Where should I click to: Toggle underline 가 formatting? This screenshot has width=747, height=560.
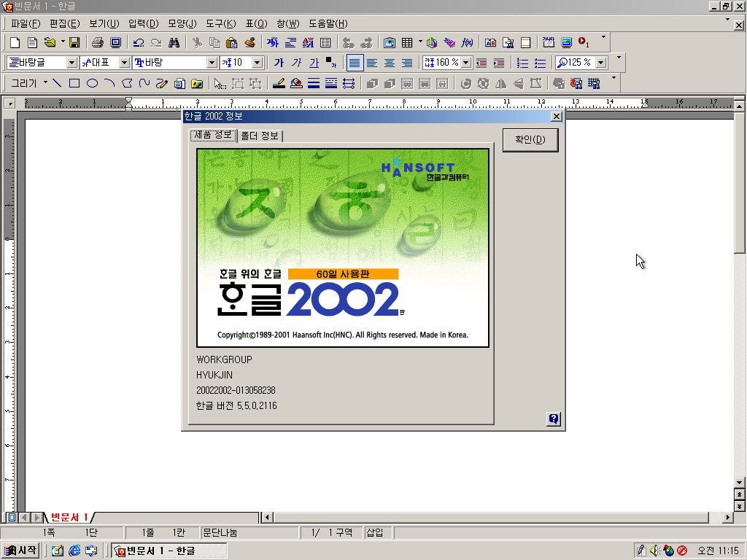(x=314, y=63)
